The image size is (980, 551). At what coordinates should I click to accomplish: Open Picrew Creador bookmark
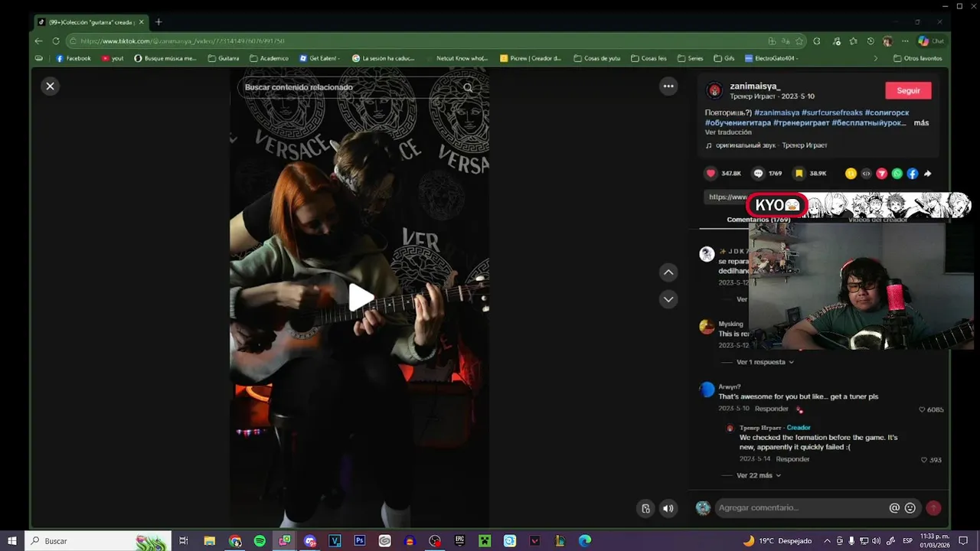click(531, 58)
